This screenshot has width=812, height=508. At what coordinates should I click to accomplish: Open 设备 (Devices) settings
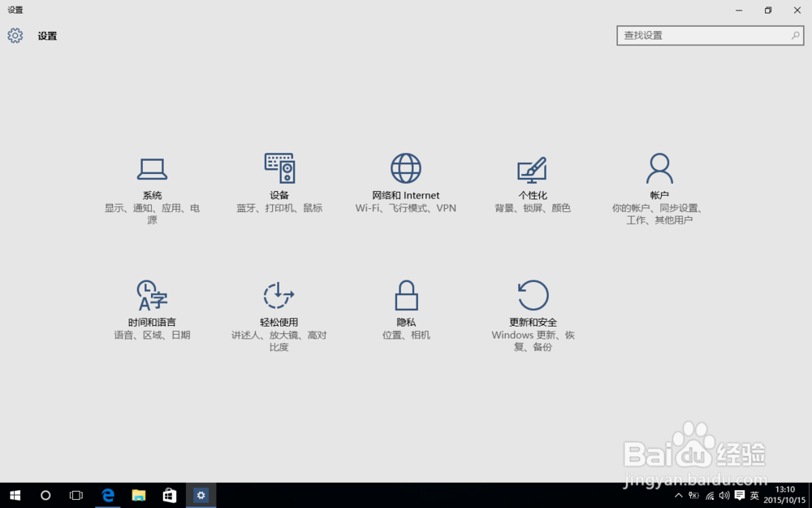coord(279,180)
